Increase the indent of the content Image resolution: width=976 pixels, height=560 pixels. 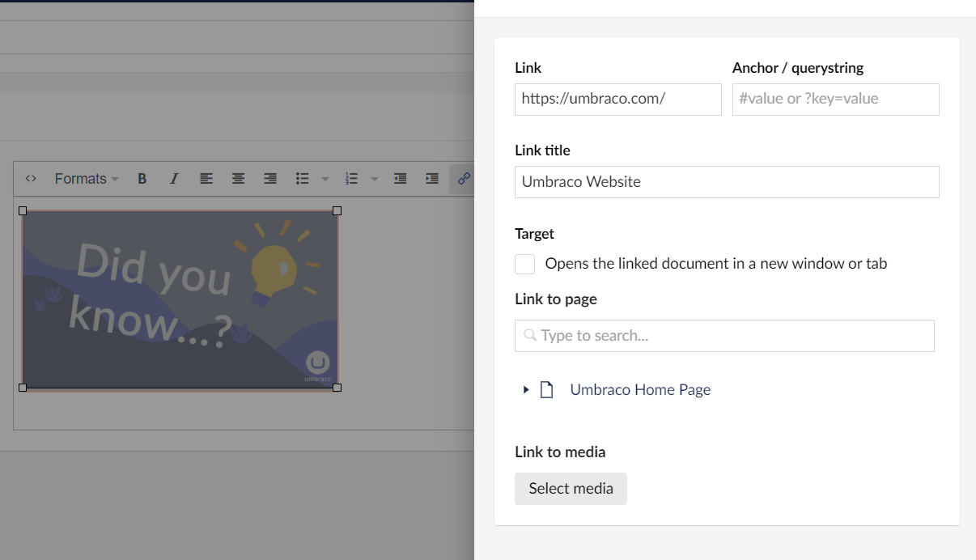431,179
